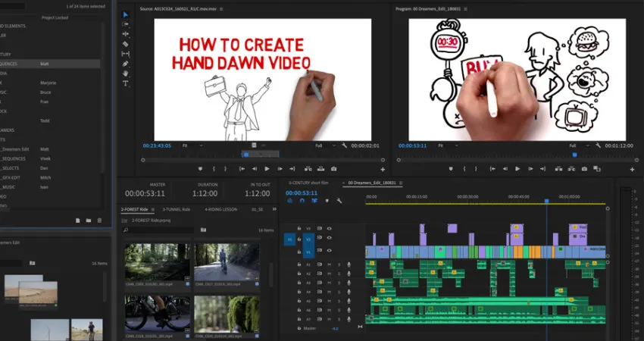644x341 pixels.
Task: Select the Hand tool
Action: point(126,74)
